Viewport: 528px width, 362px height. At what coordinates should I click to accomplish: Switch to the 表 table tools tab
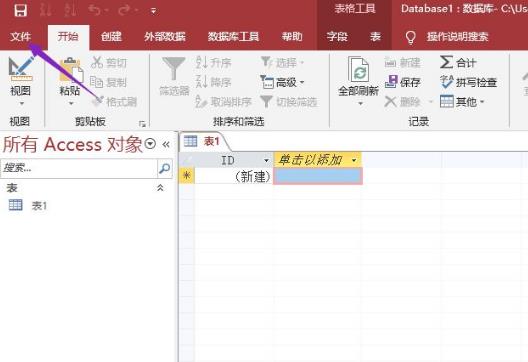375,36
